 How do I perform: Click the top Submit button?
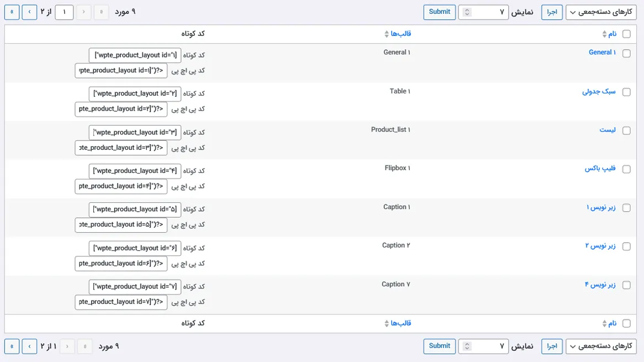click(440, 12)
